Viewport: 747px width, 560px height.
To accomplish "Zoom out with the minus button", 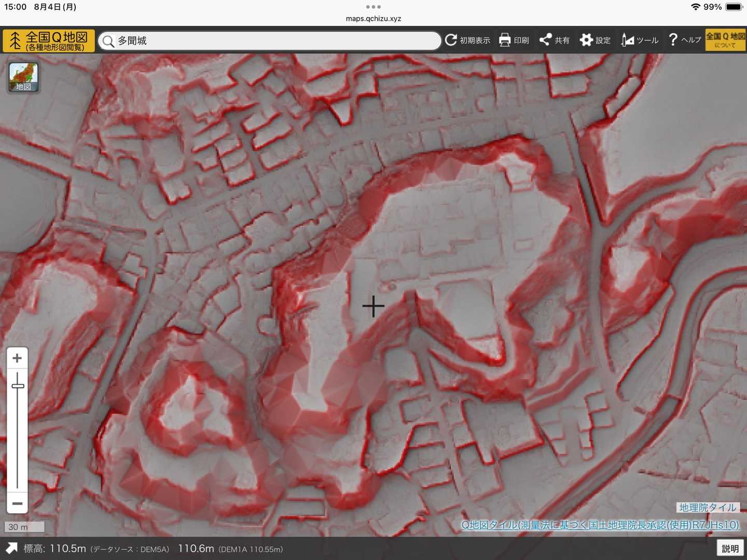I will point(17,503).
